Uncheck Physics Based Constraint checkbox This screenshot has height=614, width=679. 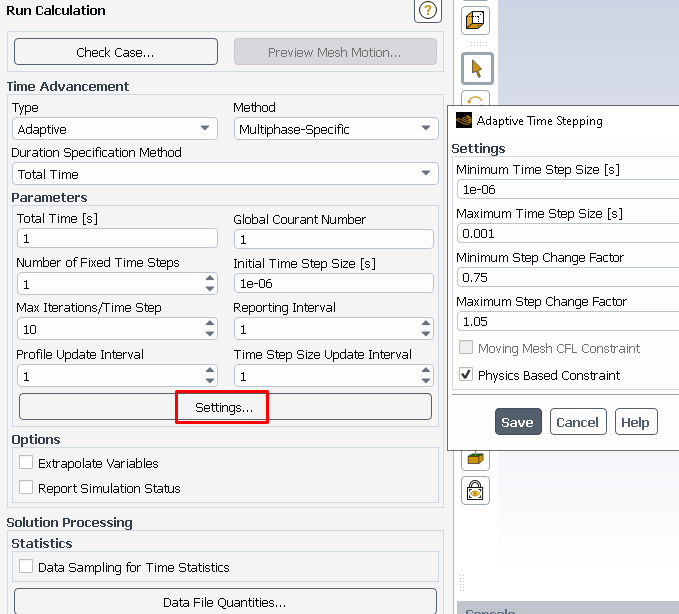pos(466,374)
